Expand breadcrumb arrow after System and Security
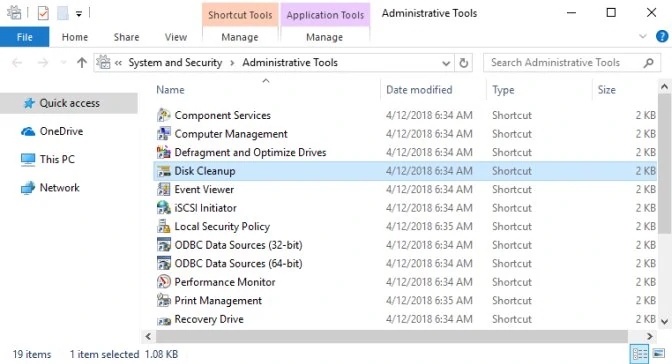 232,63
